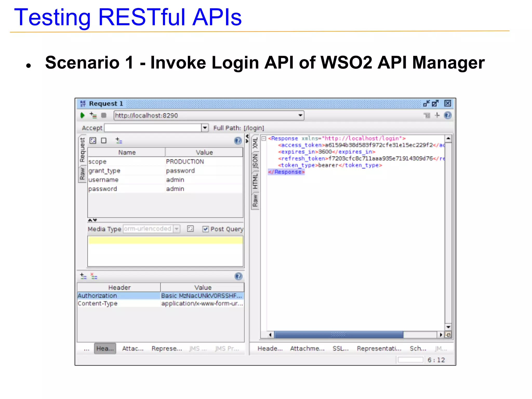Screen dimensions: 532x399
Task: Open help for headers table
Action: (x=238, y=276)
